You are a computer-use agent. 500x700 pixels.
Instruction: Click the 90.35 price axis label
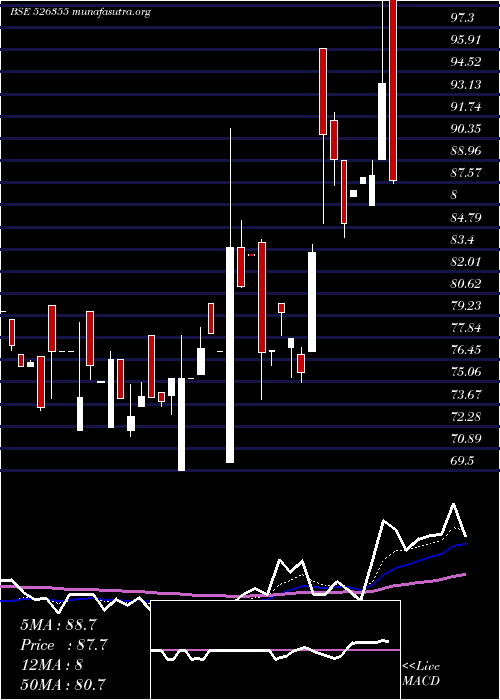466,129
